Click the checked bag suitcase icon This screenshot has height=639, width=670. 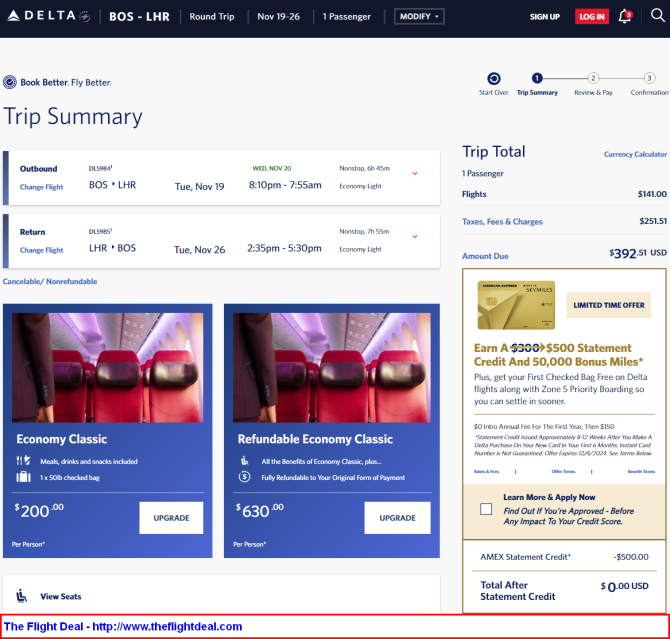pos(23,477)
